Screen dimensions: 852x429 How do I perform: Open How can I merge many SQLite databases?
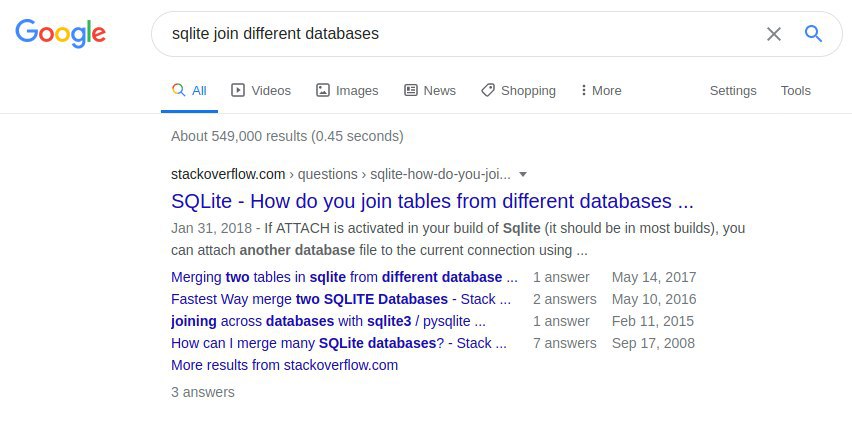339,343
